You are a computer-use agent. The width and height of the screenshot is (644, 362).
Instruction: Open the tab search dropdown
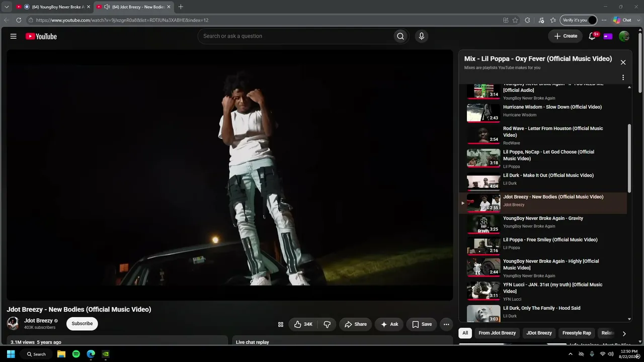click(x=7, y=7)
